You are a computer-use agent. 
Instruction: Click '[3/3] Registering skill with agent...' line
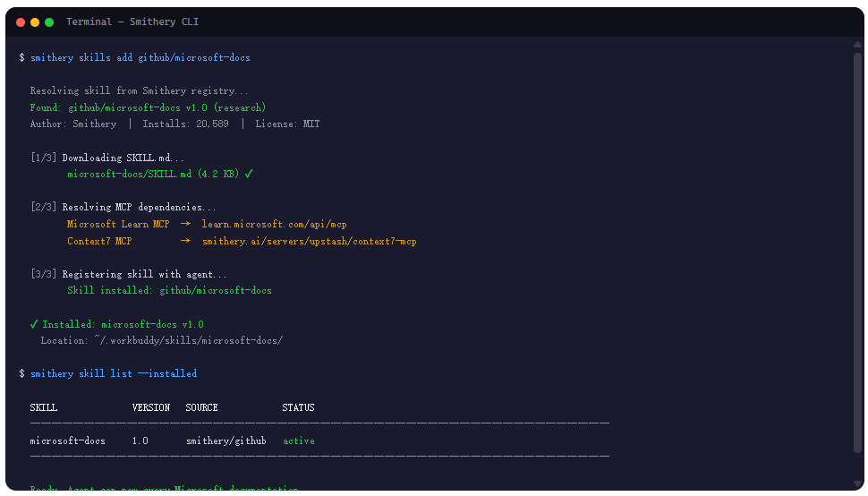coord(129,275)
